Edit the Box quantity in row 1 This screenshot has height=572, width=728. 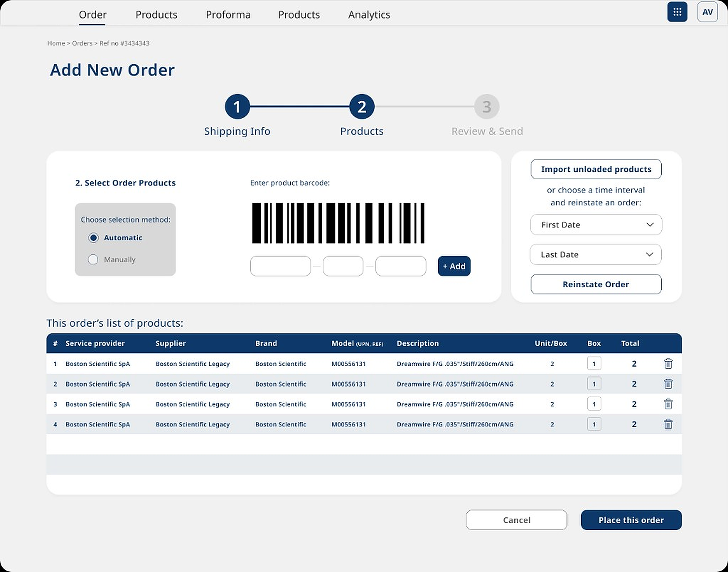[x=594, y=364]
